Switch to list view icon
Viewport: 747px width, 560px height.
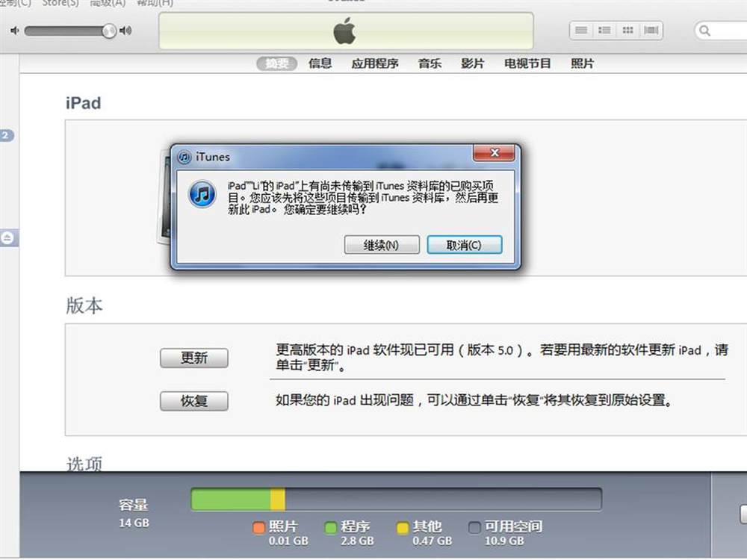(x=580, y=31)
